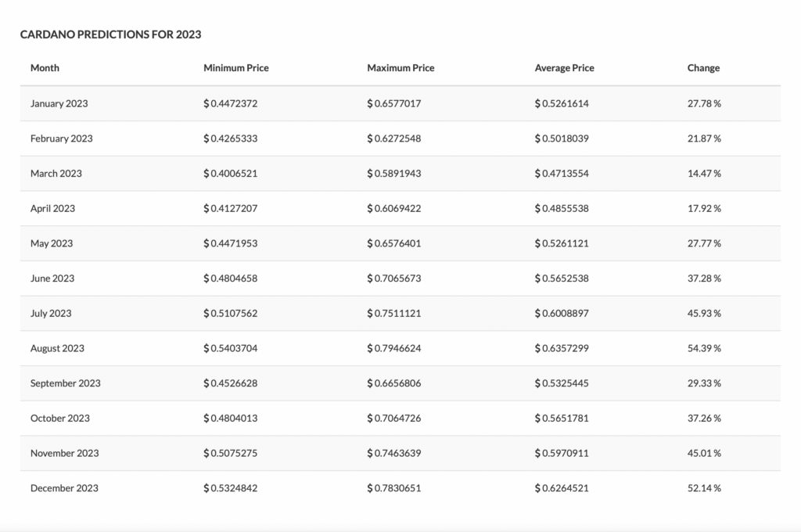Click average price $0.6357299

562,348
